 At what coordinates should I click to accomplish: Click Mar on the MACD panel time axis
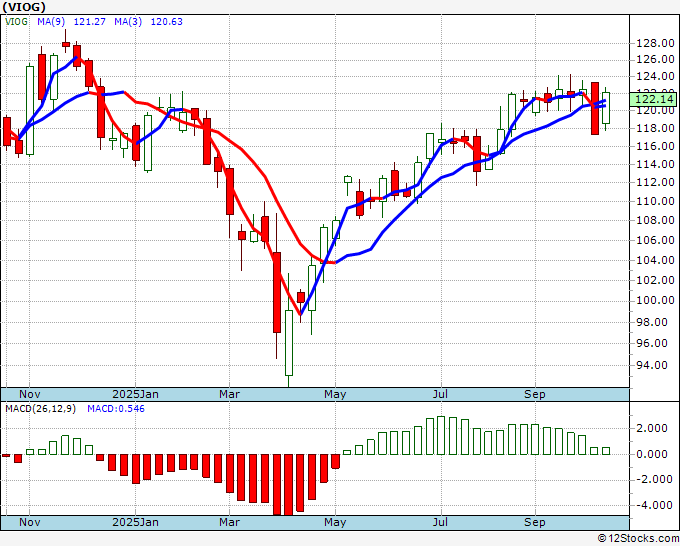point(229,522)
